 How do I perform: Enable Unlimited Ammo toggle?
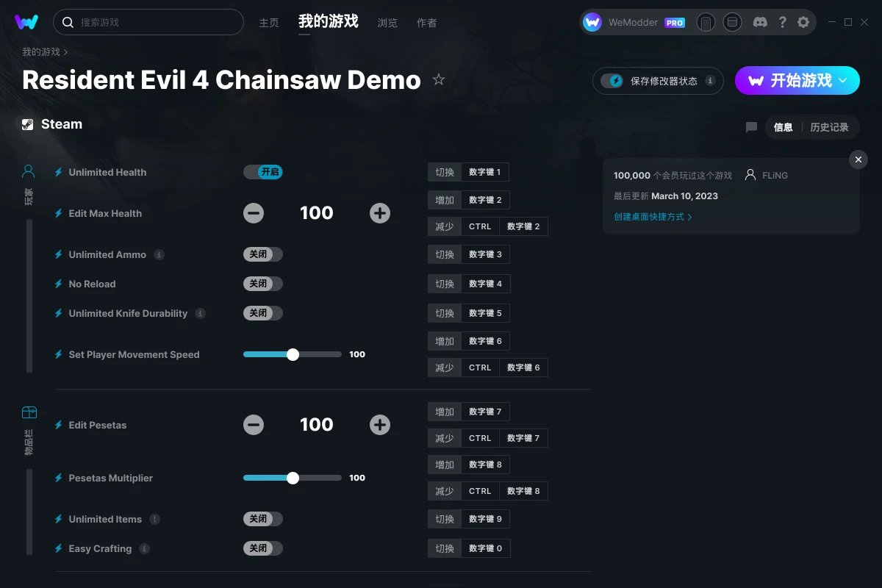pyautogui.click(x=263, y=254)
